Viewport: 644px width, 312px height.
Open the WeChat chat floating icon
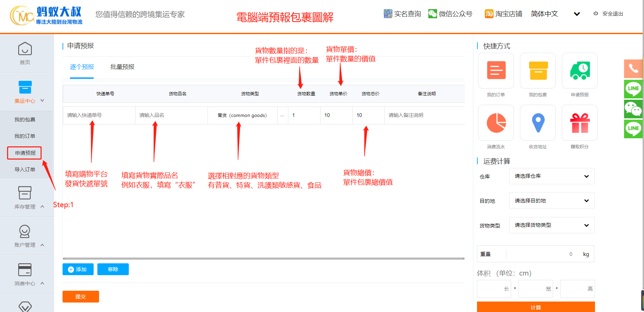pyautogui.click(x=633, y=109)
